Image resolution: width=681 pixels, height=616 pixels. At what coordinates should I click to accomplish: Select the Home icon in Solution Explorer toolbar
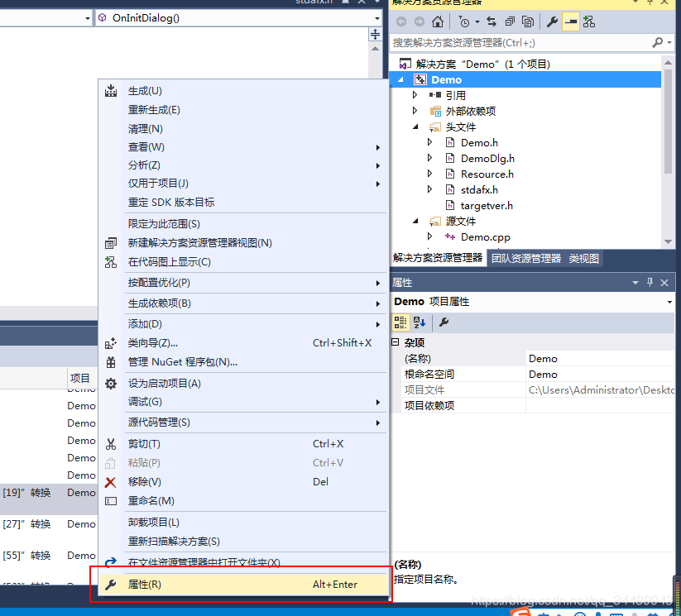pos(438,22)
